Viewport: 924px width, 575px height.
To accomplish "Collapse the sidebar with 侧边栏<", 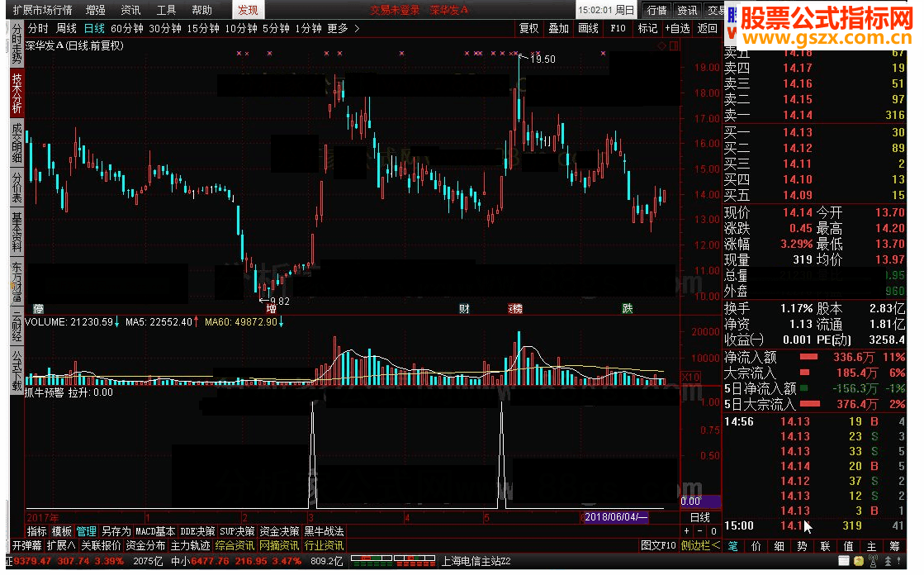I will (x=700, y=545).
